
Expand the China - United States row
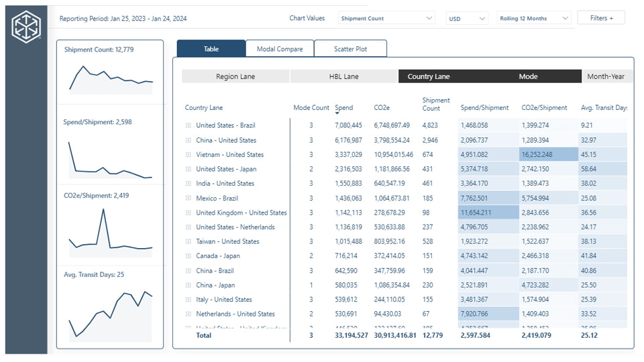189,140
